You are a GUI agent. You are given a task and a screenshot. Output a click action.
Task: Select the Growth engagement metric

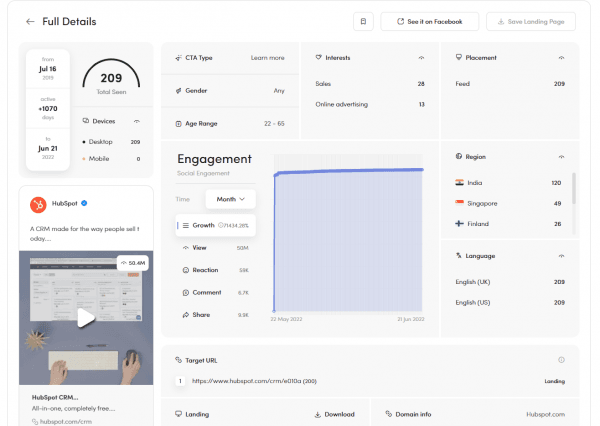215,225
